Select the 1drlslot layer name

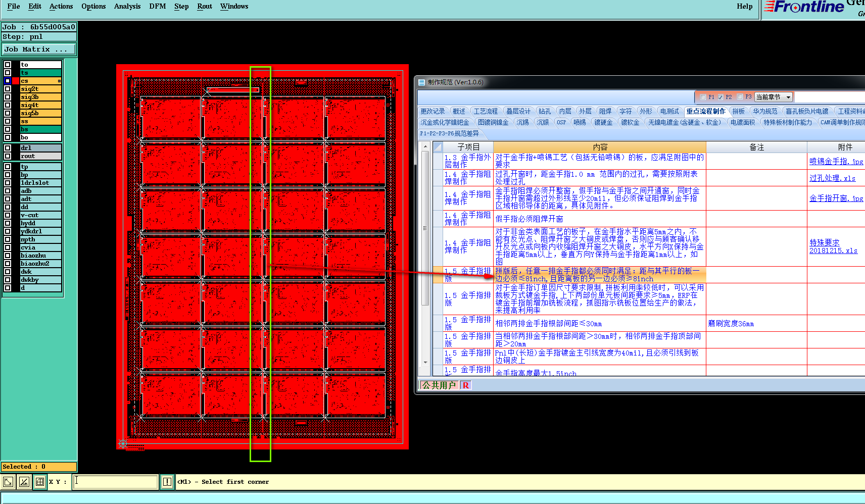pyautogui.click(x=40, y=183)
